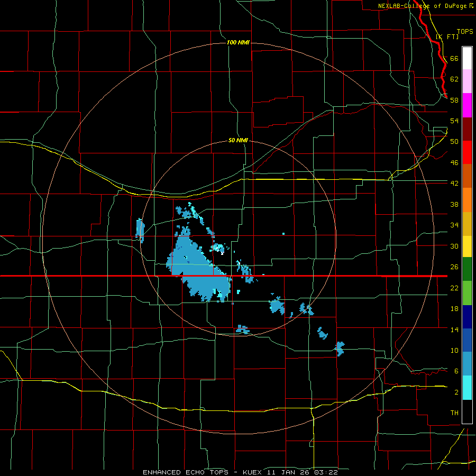Click the 2 scale value label
The width and height of the screenshot is (476, 476).
456,392
